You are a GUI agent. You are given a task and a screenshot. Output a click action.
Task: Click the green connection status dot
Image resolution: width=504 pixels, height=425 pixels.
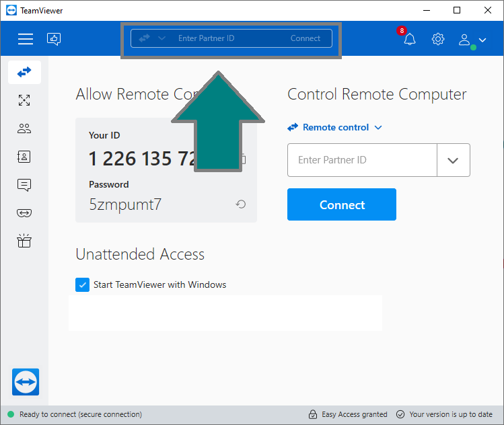pyautogui.click(x=11, y=414)
